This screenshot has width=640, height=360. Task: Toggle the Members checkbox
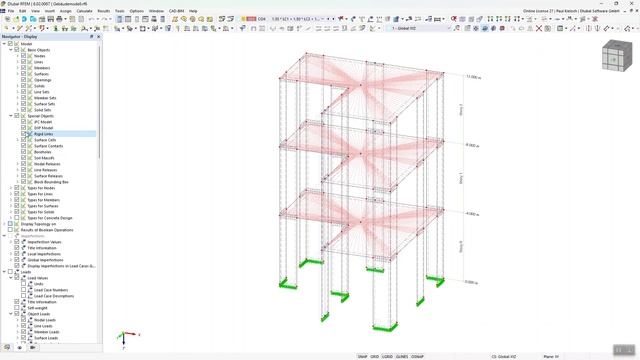pos(23,68)
